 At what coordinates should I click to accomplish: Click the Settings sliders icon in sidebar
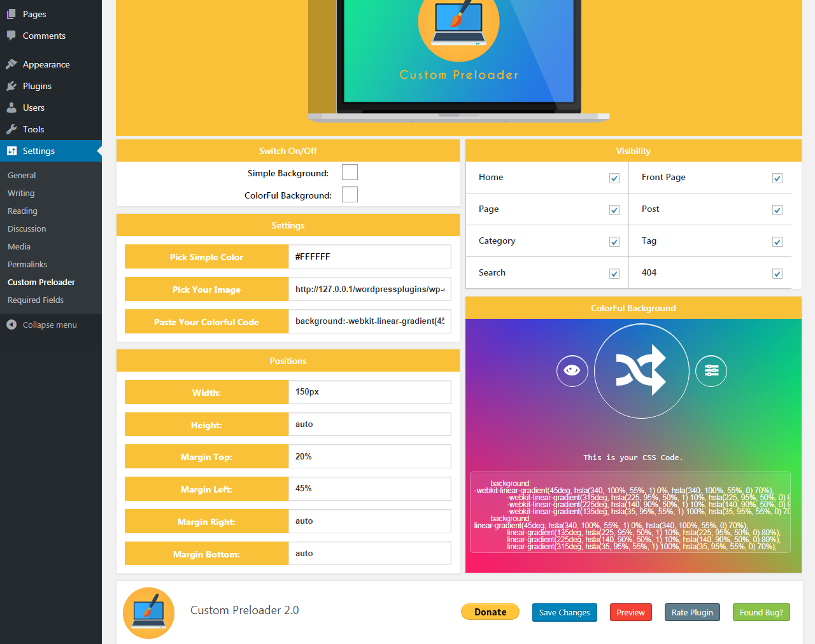[x=11, y=151]
